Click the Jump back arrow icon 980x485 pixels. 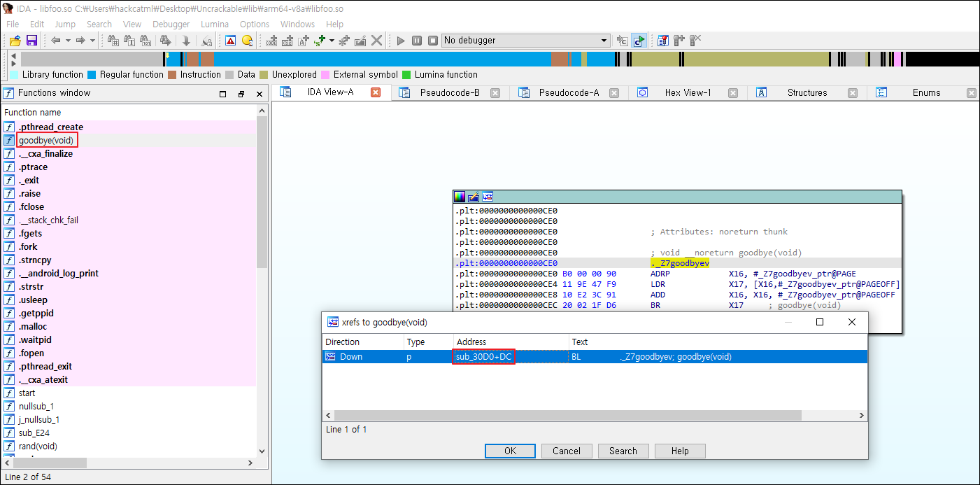(x=56, y=41)
